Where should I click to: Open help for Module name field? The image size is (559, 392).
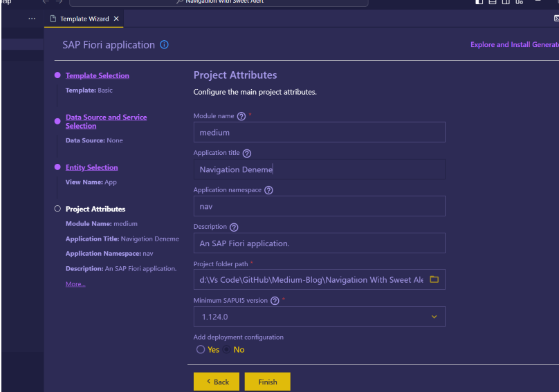tap(241, 116)
